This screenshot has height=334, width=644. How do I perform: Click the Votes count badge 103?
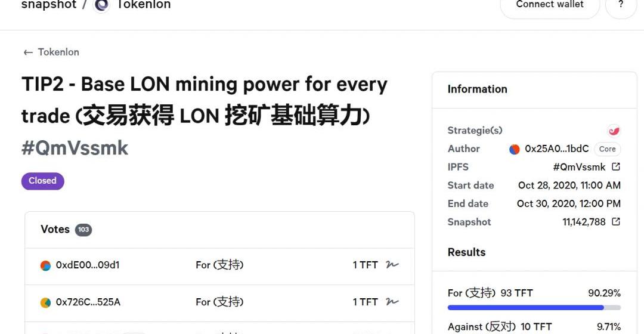tap(83, 230)
